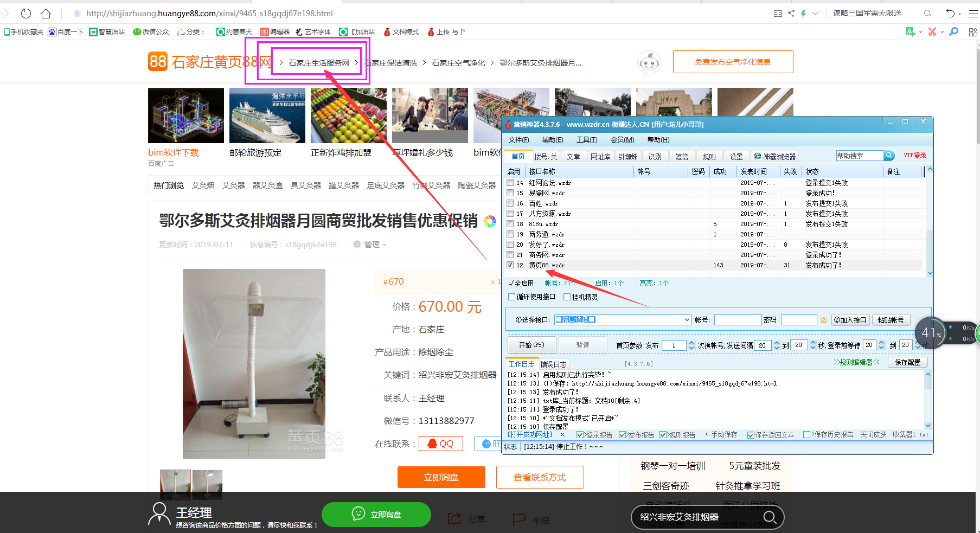
Task: Click the 黄页88 site logo
Action: 157,61
